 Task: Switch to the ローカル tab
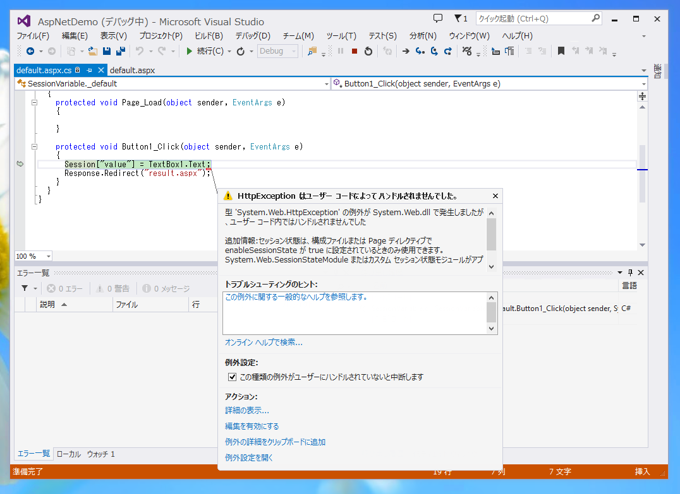click(69, 454)
